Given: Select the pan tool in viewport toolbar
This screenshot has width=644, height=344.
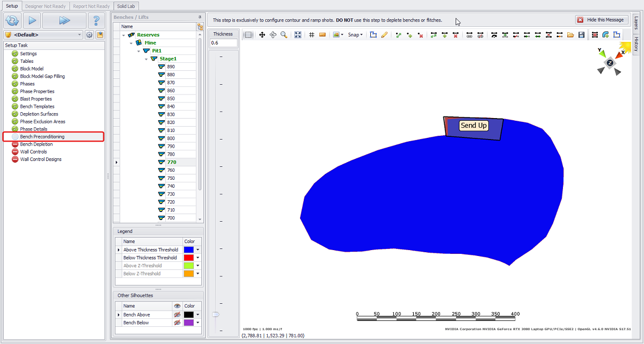Looking at the screenshot, I should click(x=262, y=35).
